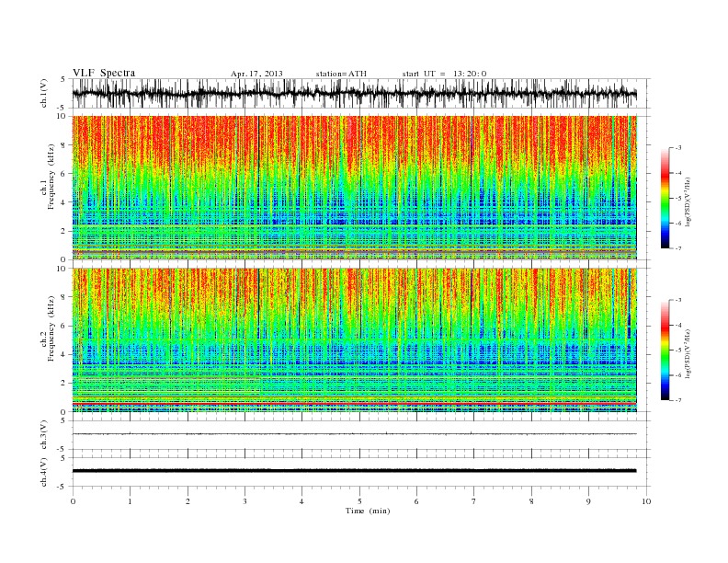Image resolution: width=728 pixels, height=563 pixels.
Task: Click the ch.2 "Frequency (kHz)" axis label
Action: point(51,327)
